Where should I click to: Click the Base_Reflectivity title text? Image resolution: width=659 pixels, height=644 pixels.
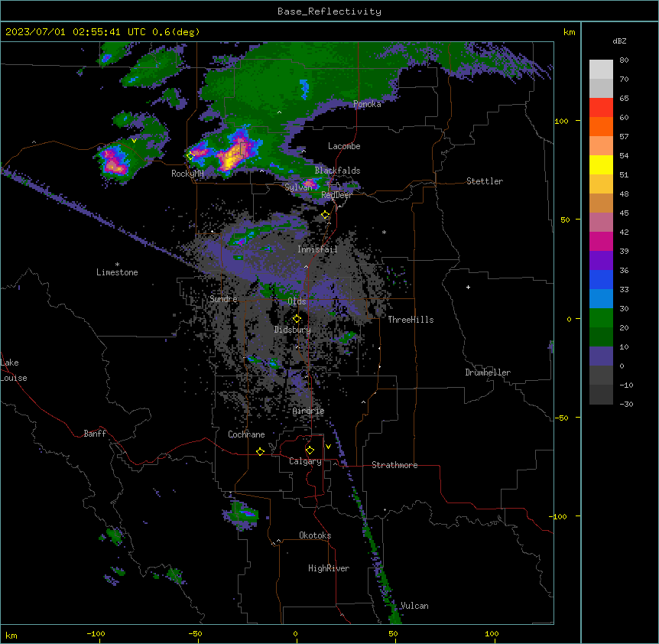point(329,11)
